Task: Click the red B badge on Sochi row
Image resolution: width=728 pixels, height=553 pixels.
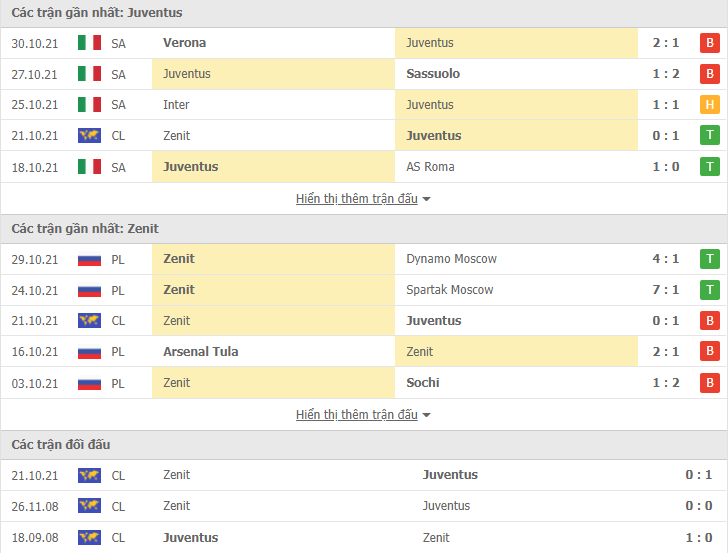Action: tap(709, 383)
